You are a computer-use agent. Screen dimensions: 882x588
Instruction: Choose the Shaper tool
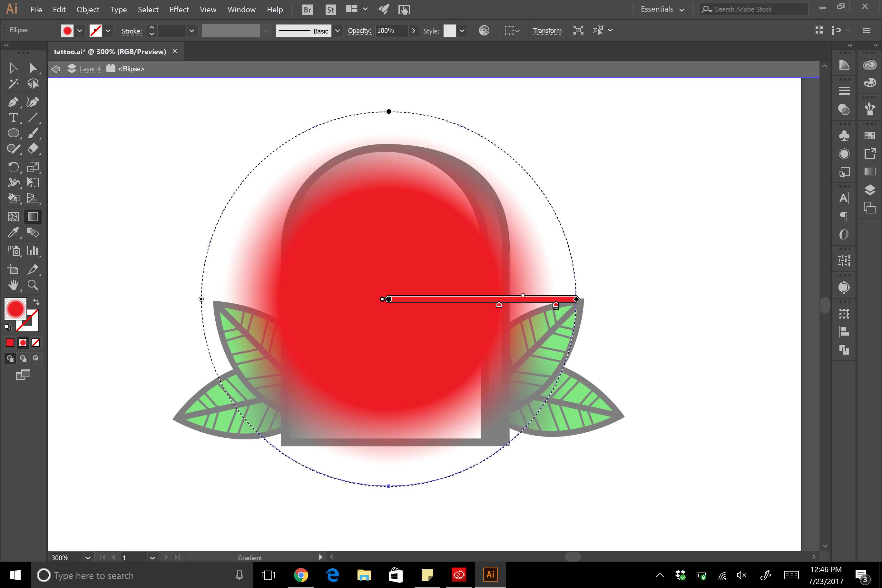(14, 149)
